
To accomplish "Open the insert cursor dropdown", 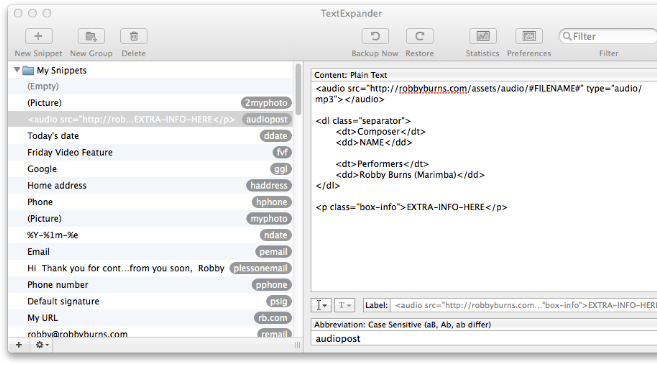I will 321,305.
